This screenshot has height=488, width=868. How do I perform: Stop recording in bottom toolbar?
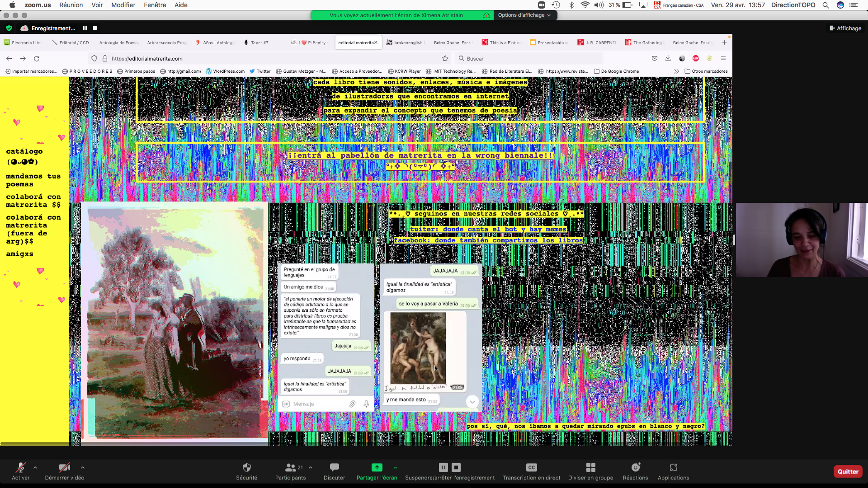[456, 467]
